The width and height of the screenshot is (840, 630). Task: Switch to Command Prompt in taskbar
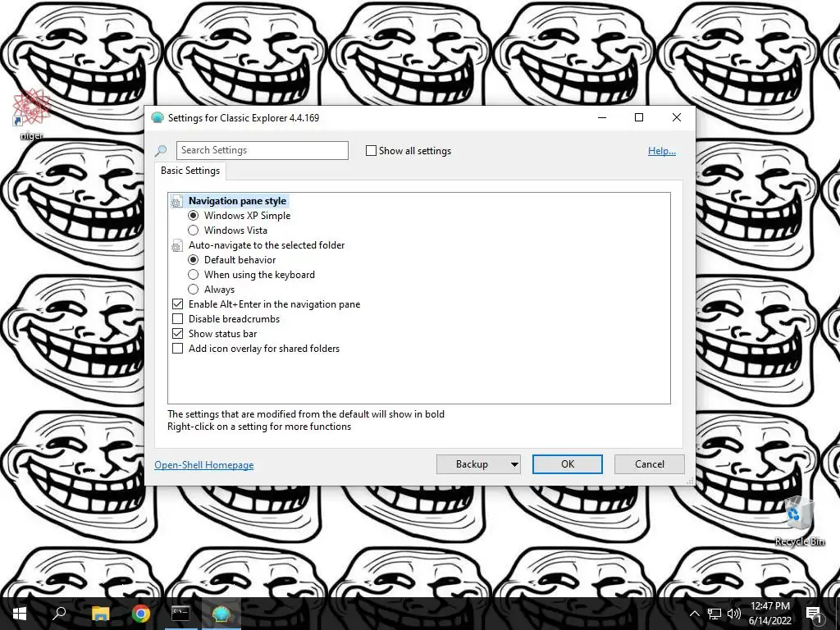pos(180,613)
